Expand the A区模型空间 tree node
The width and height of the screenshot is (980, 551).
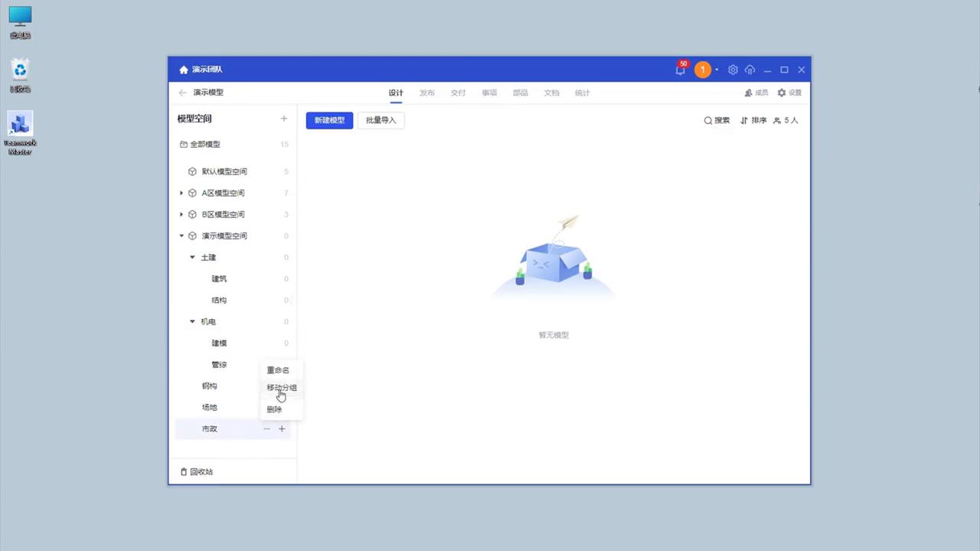181,193
